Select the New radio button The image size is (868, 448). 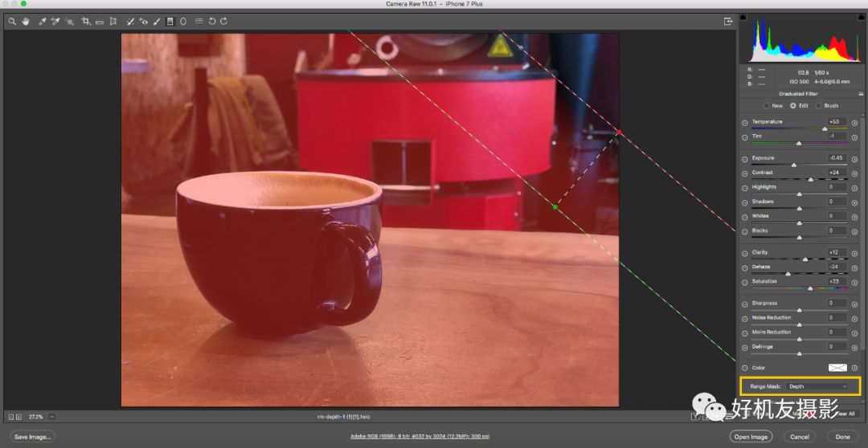[767, 106]
